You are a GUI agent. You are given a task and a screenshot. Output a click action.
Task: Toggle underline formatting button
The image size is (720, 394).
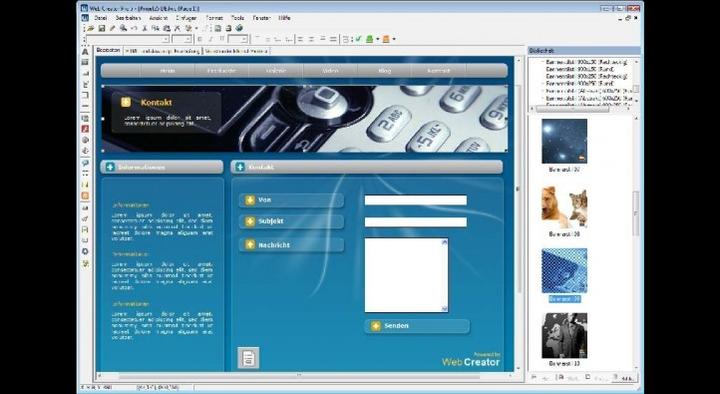[x=222, y=39]
